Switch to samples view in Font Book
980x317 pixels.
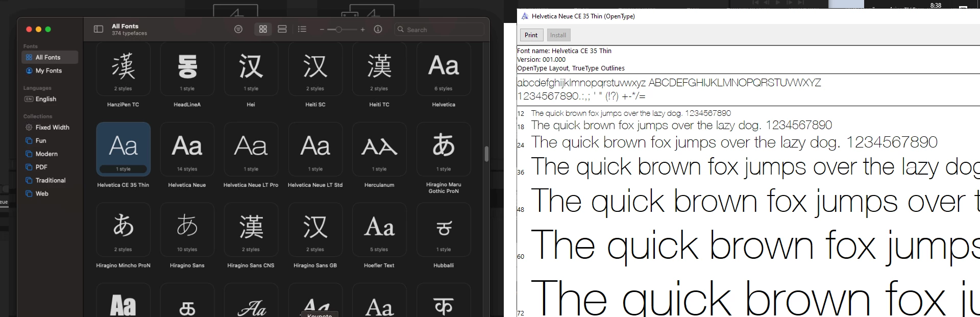282,30
